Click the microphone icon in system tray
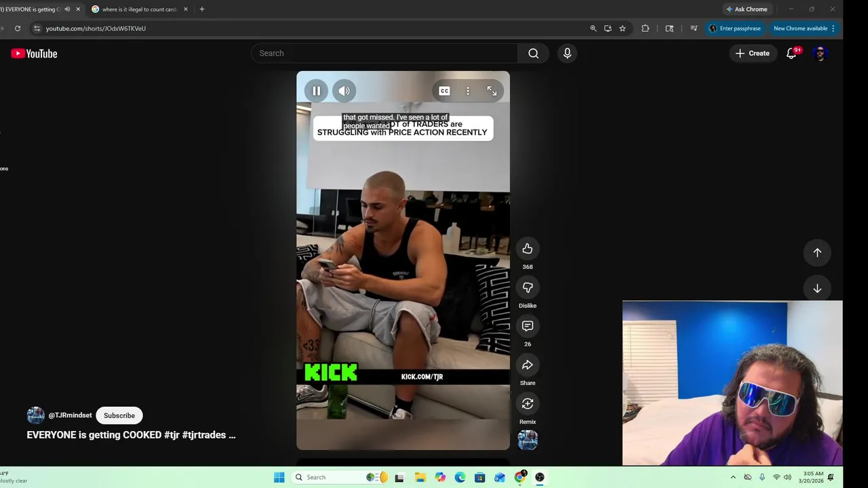 (762, 477)
